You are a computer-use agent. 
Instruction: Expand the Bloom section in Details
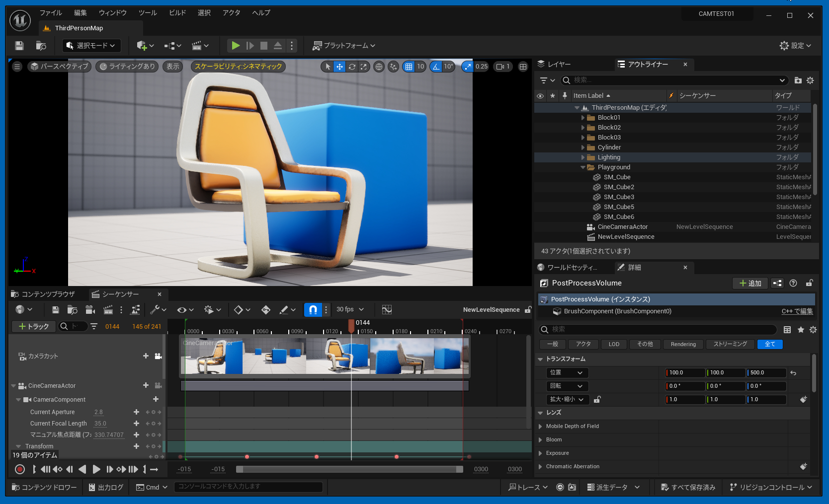point(540,440)
